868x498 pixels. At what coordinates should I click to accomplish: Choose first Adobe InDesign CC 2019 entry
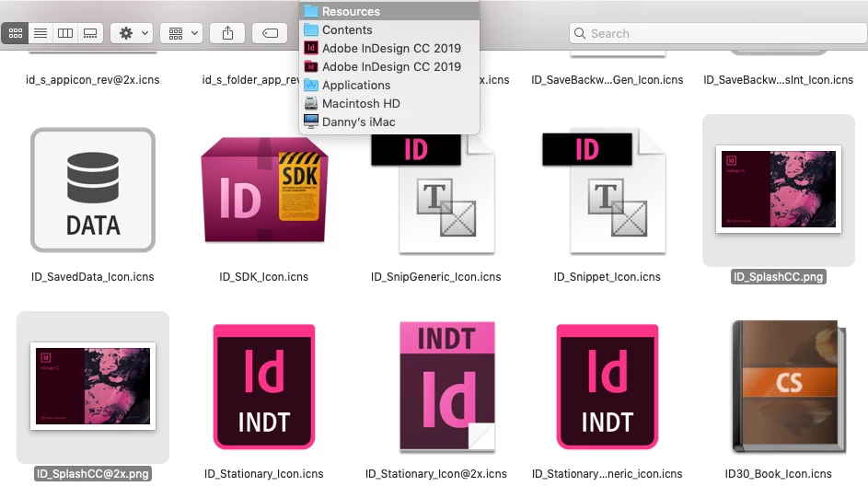(x=389, y=48)
